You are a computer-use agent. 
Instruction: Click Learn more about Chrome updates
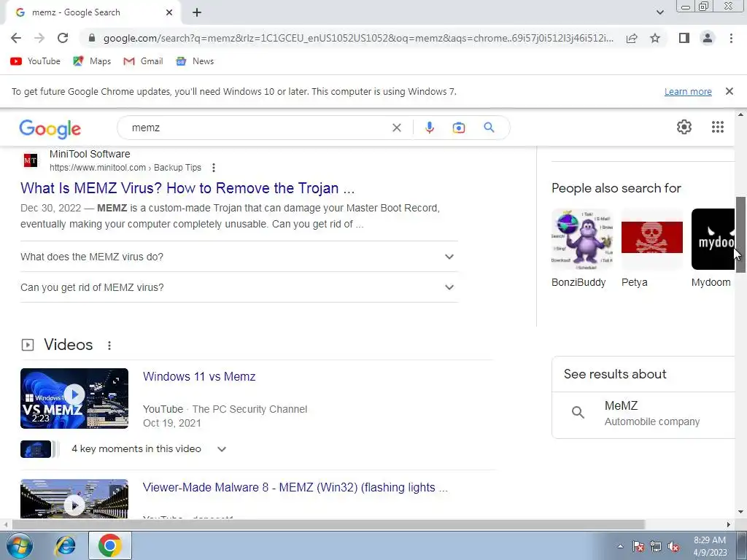point(688,91)
